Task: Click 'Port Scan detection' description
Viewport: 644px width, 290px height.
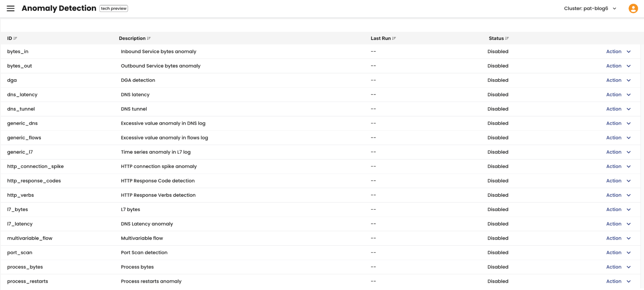Action: [144, 253]
